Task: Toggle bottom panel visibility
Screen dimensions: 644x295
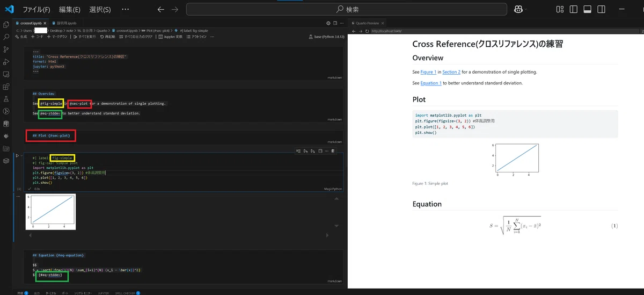Action: (x=587, y=9)
